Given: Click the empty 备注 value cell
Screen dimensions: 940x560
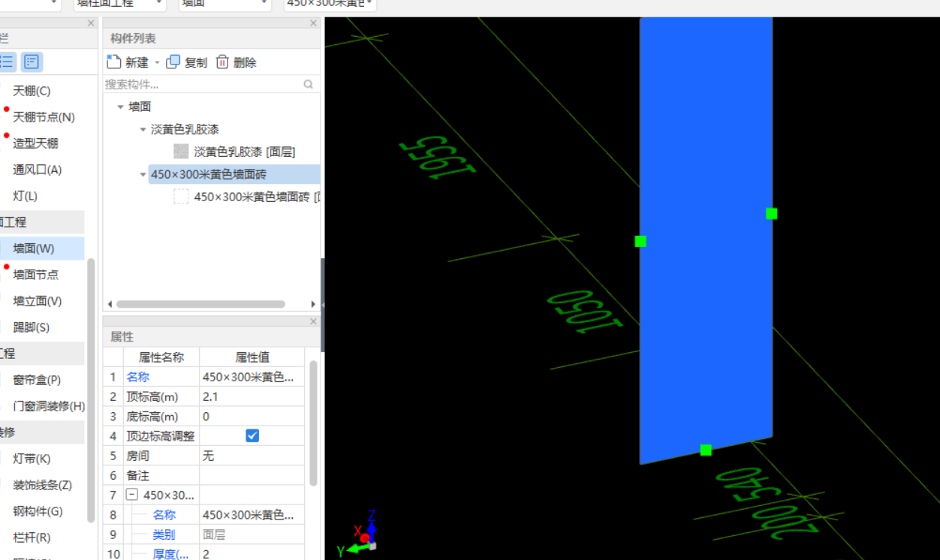Looking at the screenshot, I should (252, 475).
